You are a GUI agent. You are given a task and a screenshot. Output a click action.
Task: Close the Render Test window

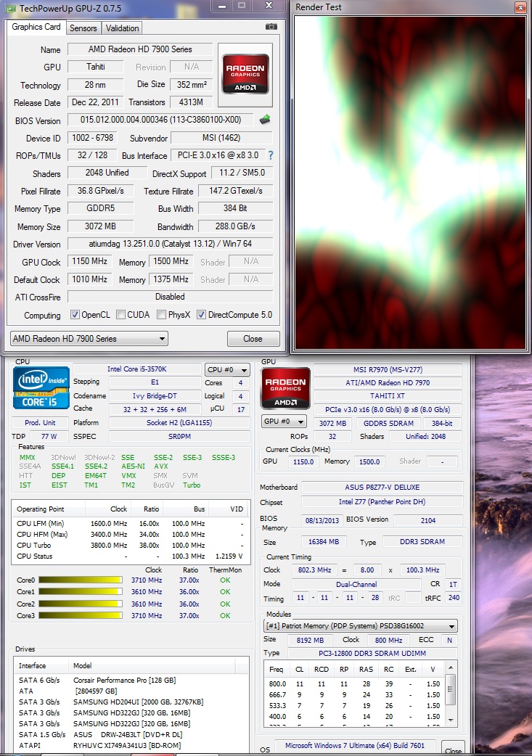[x=520, y=7]
